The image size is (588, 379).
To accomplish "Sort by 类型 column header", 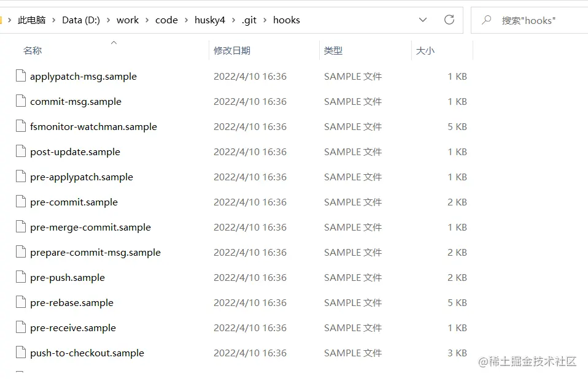I will [x=333, y=50].
